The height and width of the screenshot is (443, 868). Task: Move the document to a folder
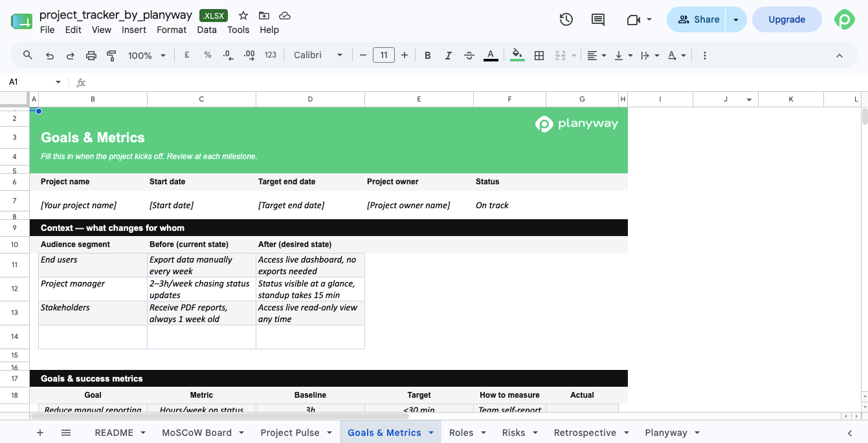264,16
